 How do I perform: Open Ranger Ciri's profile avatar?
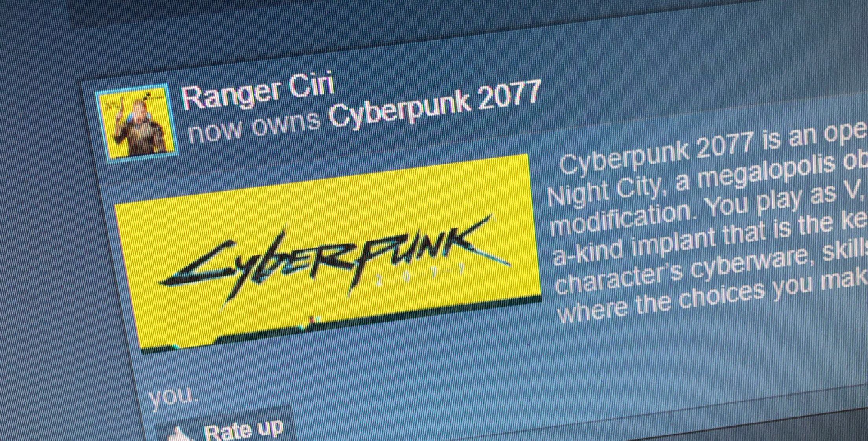point(136,121)
